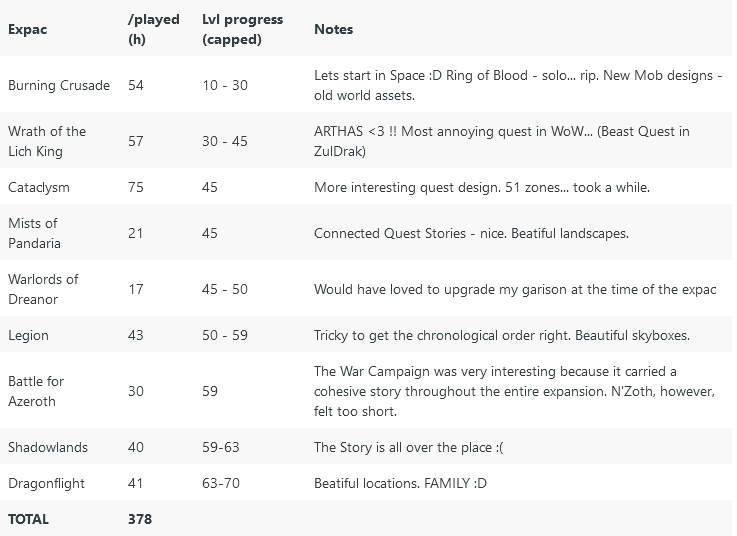Click the Shadowlands row label

pos(48,447)
